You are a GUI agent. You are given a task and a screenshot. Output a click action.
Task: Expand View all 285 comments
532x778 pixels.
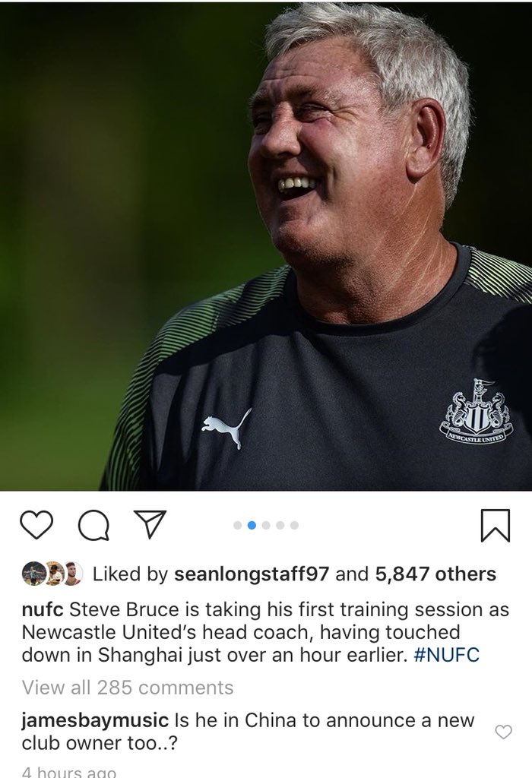(128, 687)
